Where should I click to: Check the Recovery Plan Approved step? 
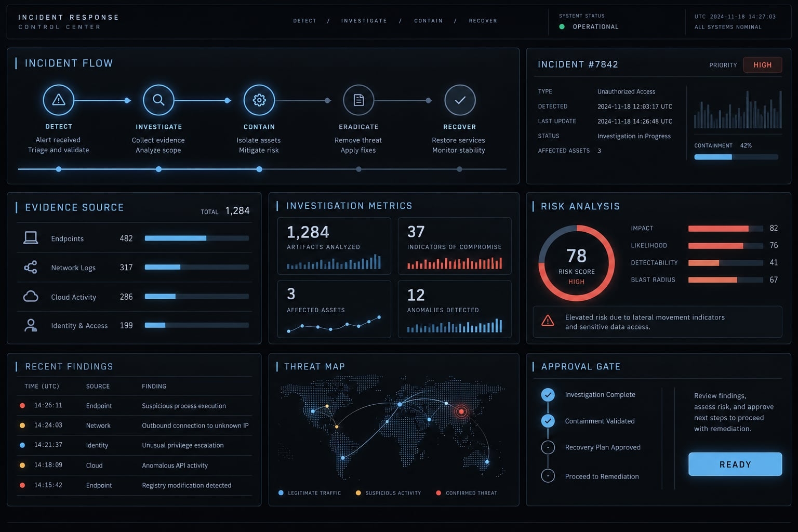point(548,447)
